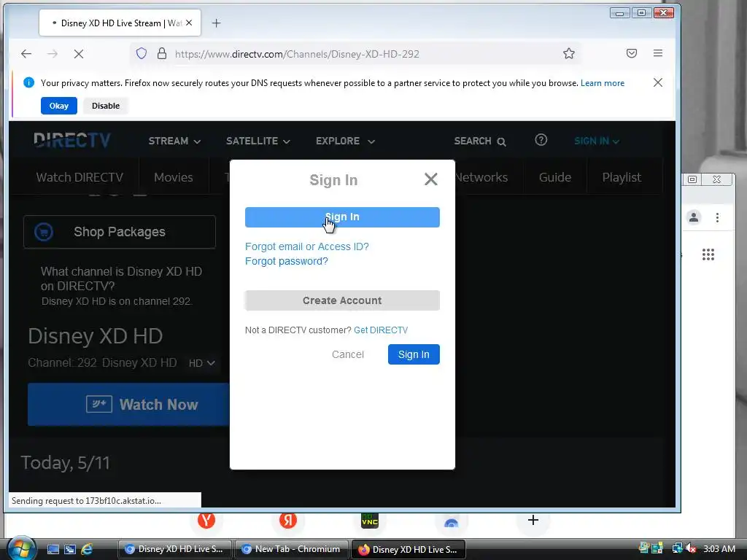Select the Movies tab

[174, 177]
